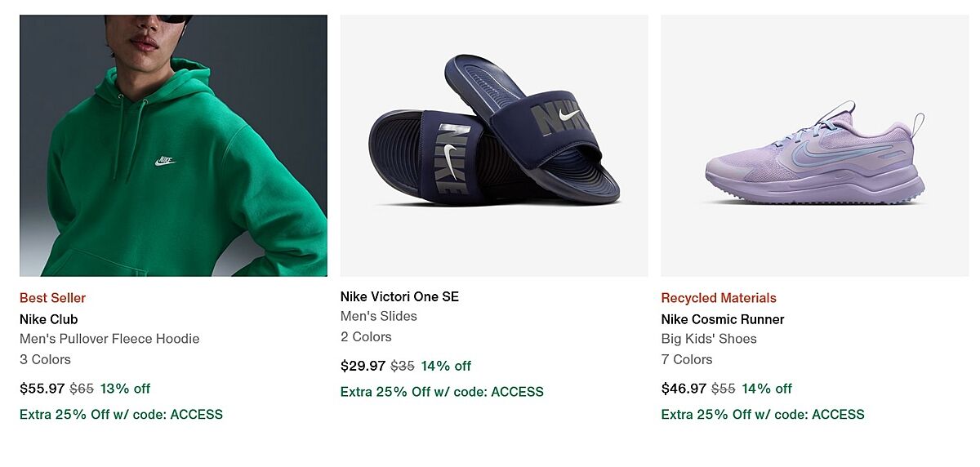Click the Nike Cosmic Runner title

[722, 319]
